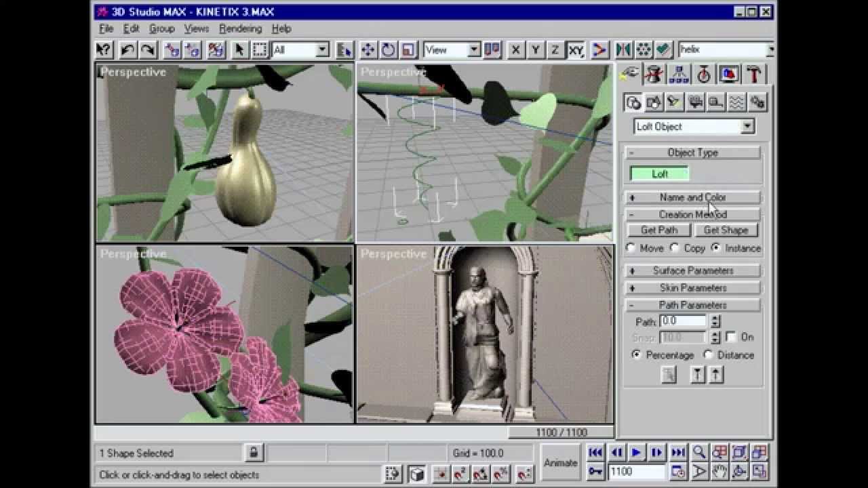Open the Rendering menu
The height and width of the screenshot is (488, 868).
tap(240, 28)
